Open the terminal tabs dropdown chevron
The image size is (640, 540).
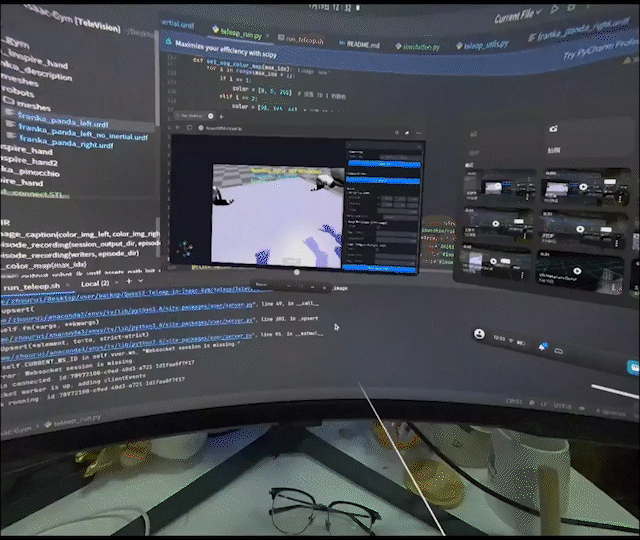tap(140, 280)
